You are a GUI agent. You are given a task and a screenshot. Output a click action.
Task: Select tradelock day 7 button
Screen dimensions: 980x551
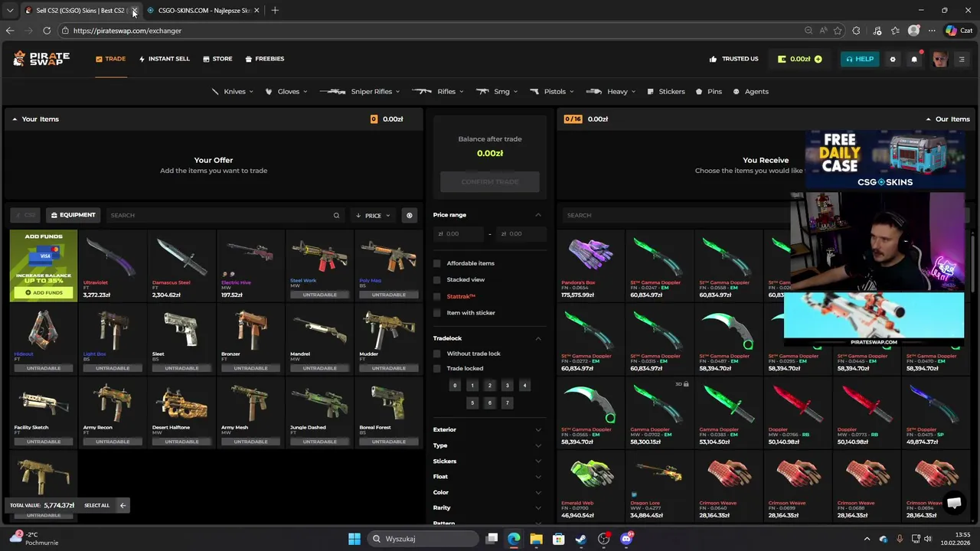click(x=507, y=403)
